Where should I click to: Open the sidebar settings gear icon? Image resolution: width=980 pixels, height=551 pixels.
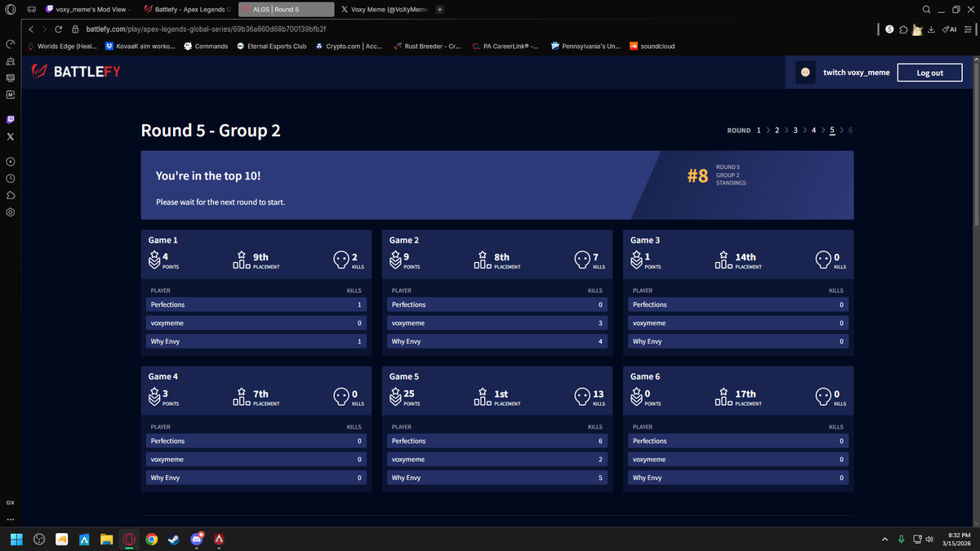[x=11, y=212]
